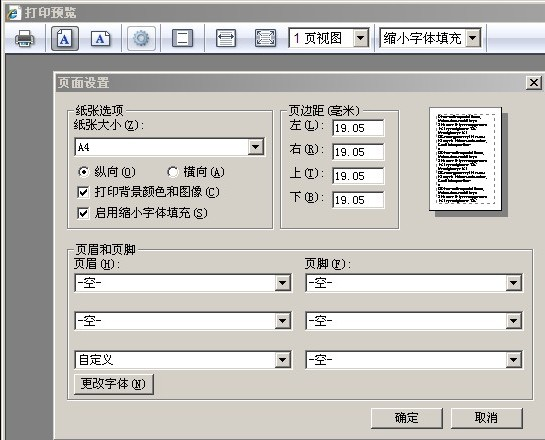The height and width of the screenshot is (440, 545).
Task: Toggle 启用缩小字体填充 checkbox
Action: click(x=83, y=213)
